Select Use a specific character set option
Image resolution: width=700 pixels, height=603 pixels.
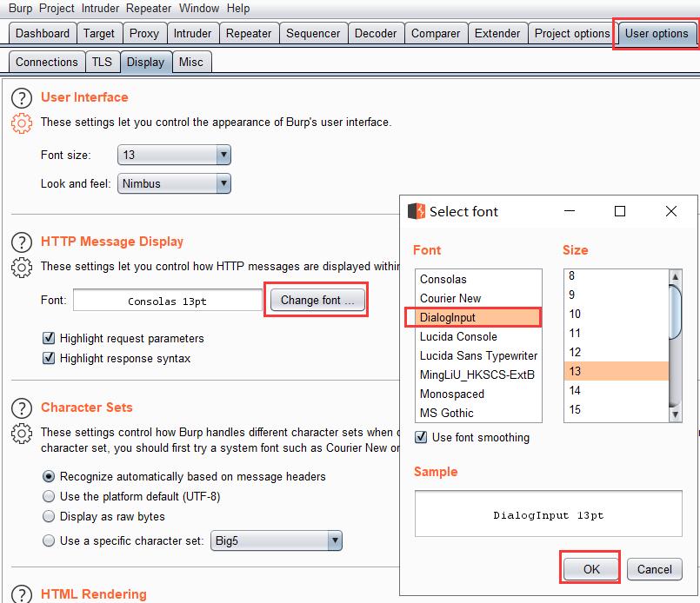(x=49, y=540)
